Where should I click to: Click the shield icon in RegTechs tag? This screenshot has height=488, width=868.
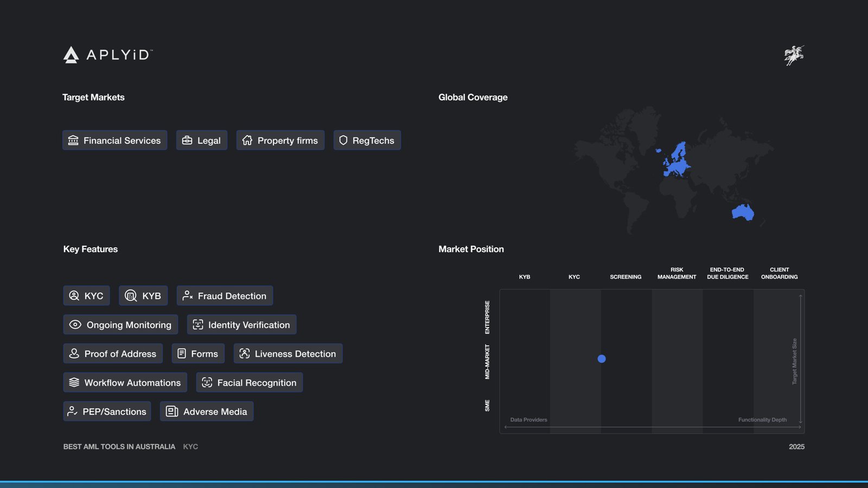click(x=343, y=140)
